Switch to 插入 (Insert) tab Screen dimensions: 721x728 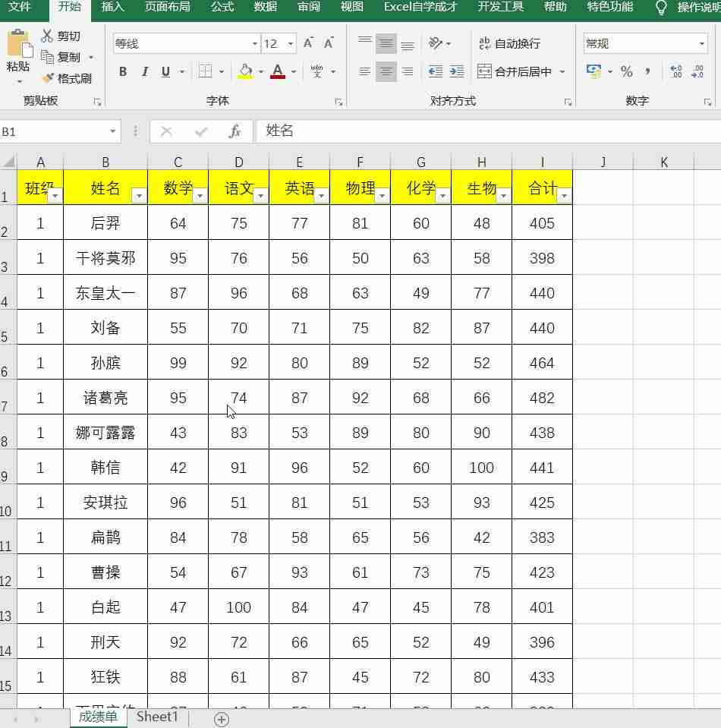[112, 8]
